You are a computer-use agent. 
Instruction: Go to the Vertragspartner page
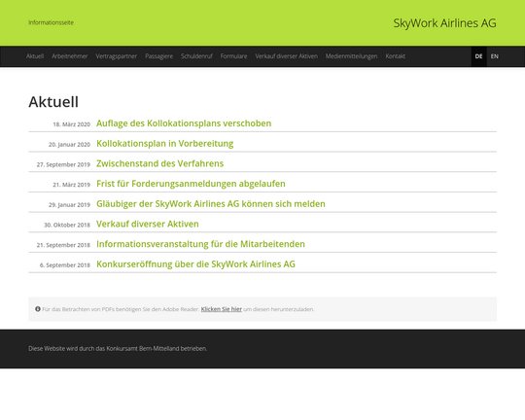[117, 56]
